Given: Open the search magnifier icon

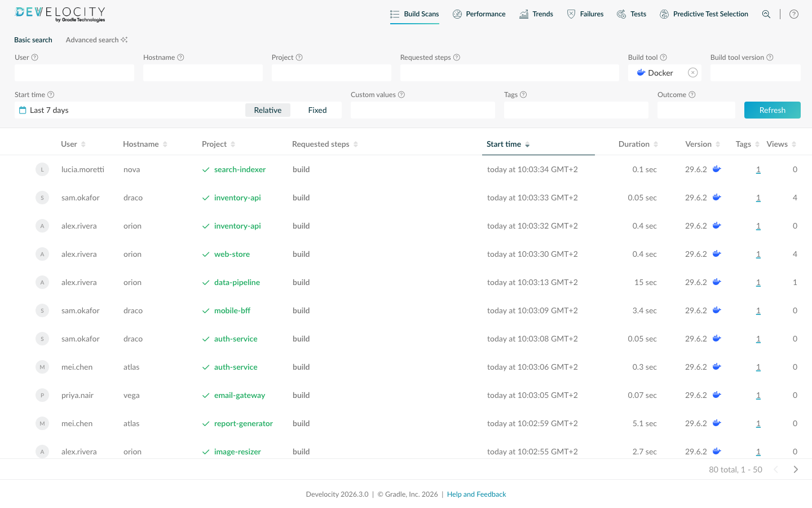Looking at the screenshot, I should [766, 14].
